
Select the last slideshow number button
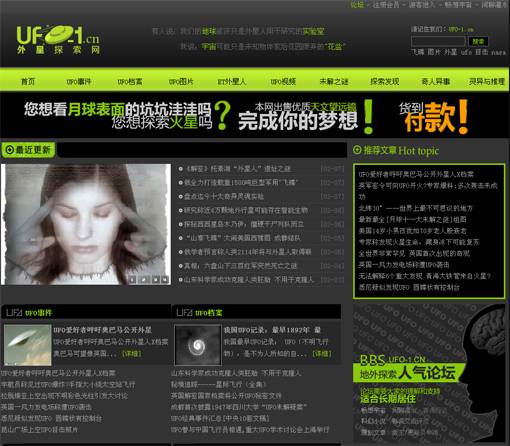point(165,280)
